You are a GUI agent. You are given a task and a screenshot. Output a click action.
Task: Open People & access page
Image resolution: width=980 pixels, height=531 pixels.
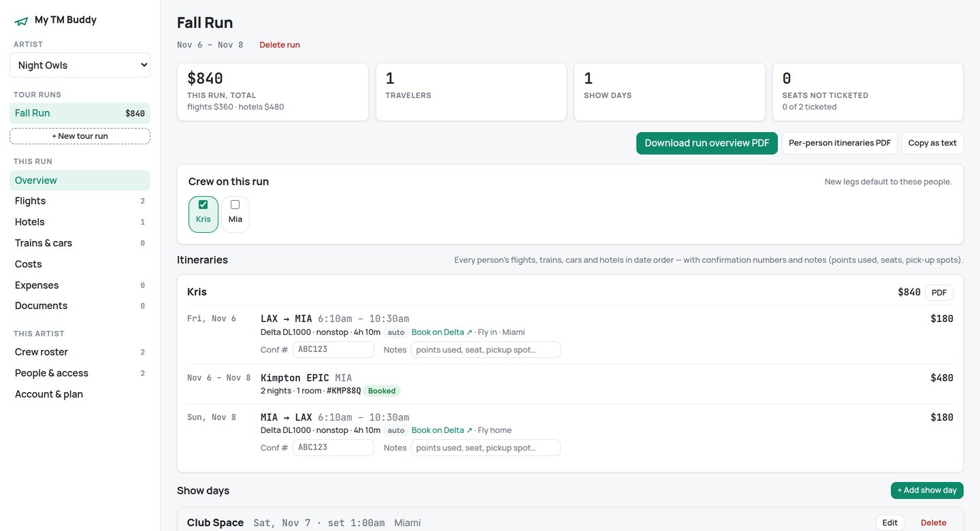(80, 373)
